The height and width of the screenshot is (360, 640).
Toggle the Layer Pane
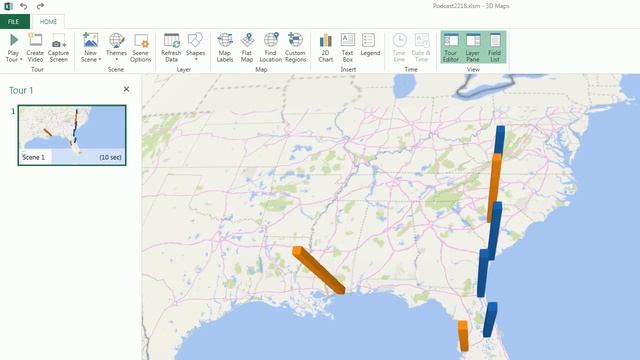pos(473,48)
